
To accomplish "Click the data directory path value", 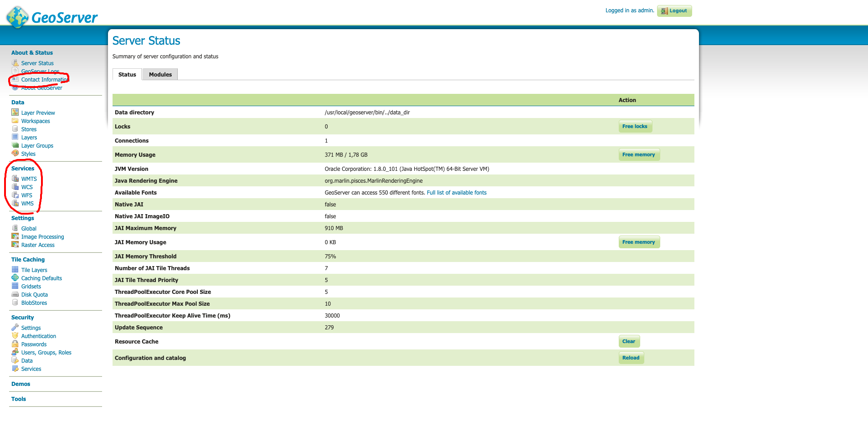I will 367,113.
